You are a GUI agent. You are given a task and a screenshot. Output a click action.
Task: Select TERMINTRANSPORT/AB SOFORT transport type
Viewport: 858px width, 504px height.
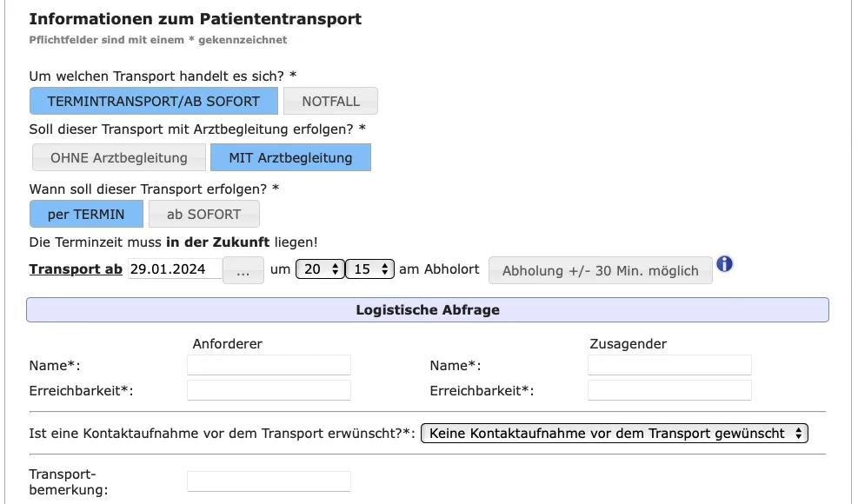(154, 102)
